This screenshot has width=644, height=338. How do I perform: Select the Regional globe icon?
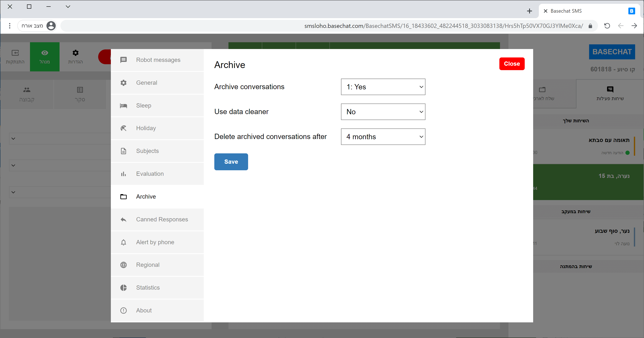point(124,265)
